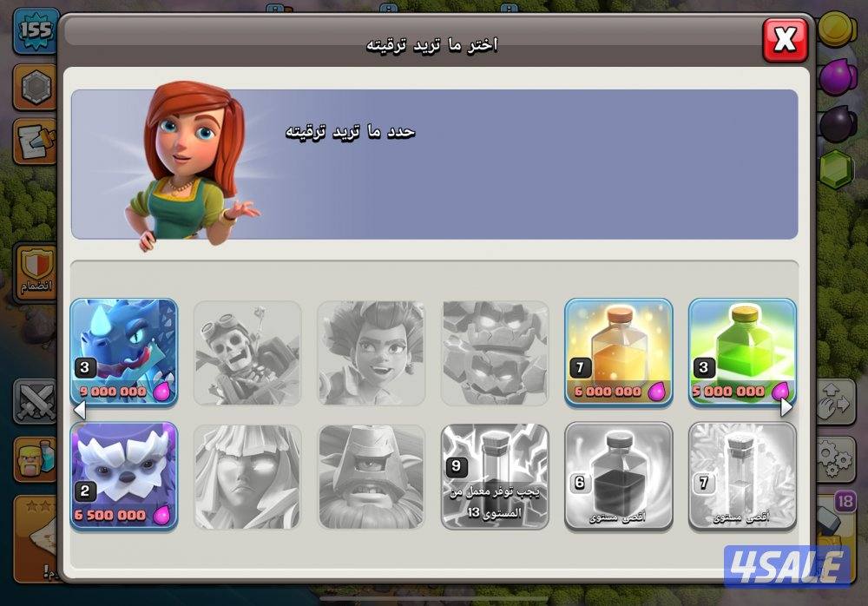This screenshot has height=606, width=868.
Task: Pick the green Jump Spell upgrade
Action: (742, 352)
